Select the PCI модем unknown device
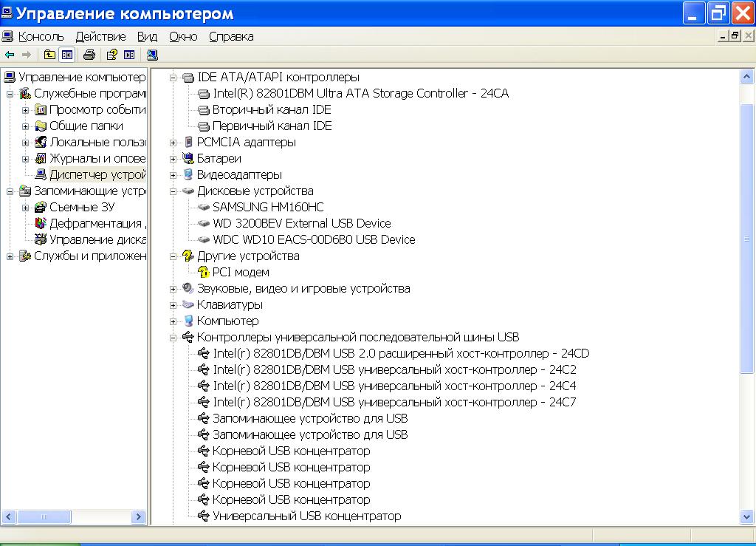This screenshot has width=756, height=546. (x=241, y=272)
